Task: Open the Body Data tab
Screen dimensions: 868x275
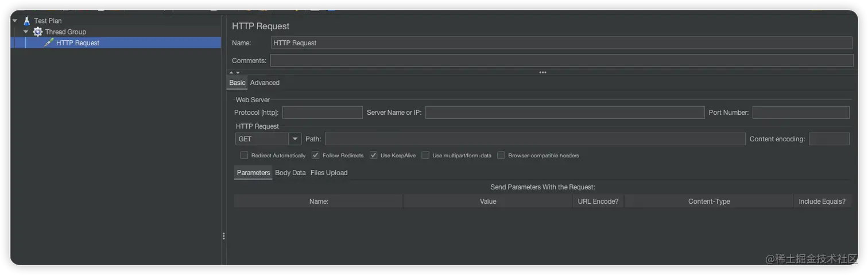Action: tap(290, 173)
